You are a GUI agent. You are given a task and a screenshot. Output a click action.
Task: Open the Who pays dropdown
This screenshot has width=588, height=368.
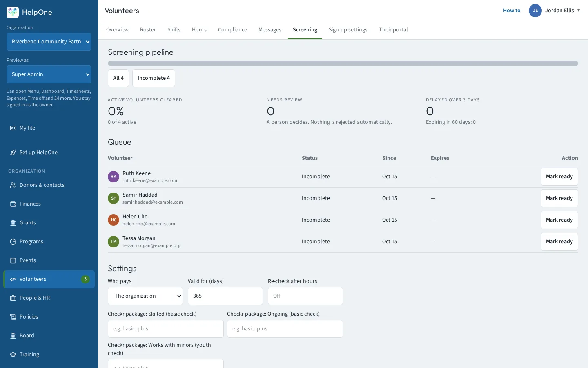(145, 296)
